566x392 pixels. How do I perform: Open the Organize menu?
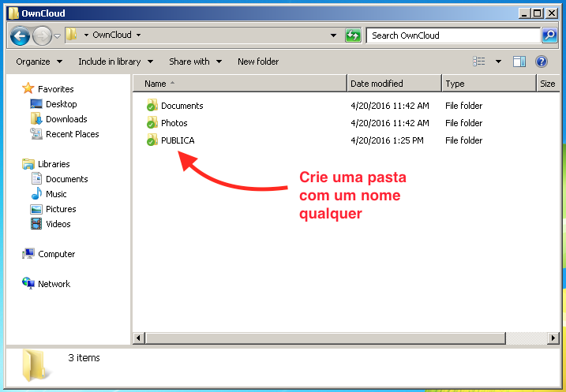[39, 62]
